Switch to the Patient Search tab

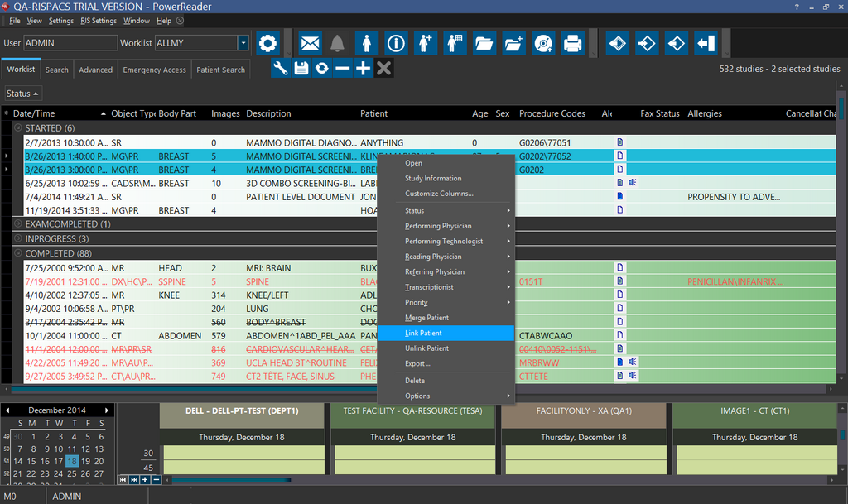(220, 70)
